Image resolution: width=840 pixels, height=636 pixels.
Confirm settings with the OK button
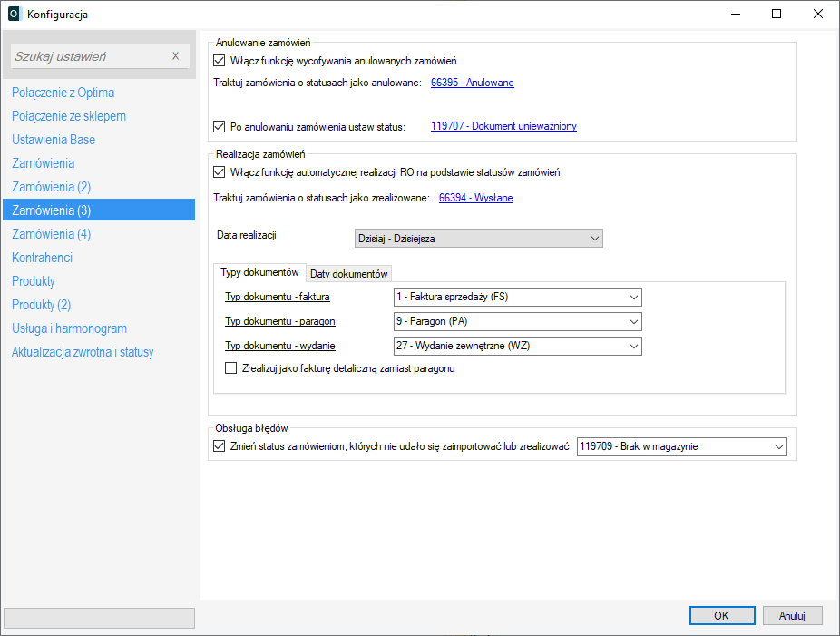click(721, 615)
